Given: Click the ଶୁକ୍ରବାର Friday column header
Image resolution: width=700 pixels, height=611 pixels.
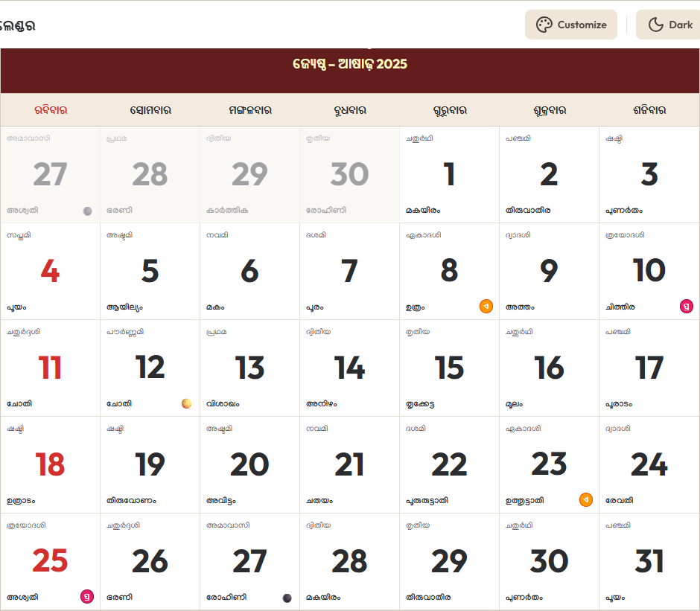Looking at the screenshot, I should 550,110.
